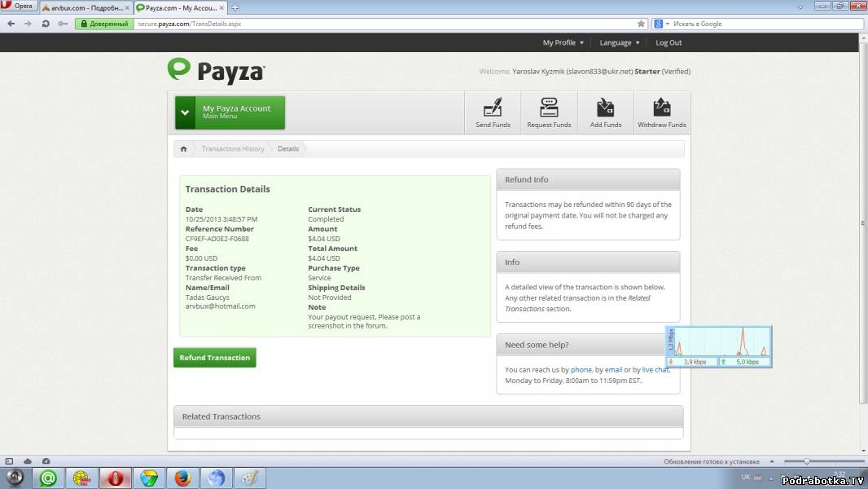The image size is (868, 489).
Task: Open the My Profile dropdown
Action: pyautogui.click(x=563, y=42)
